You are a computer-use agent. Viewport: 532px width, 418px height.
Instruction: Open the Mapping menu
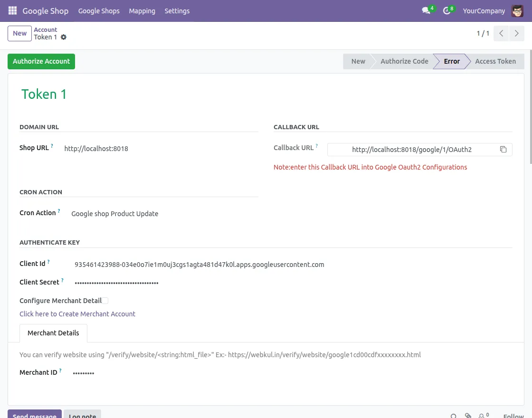[142, 10]
